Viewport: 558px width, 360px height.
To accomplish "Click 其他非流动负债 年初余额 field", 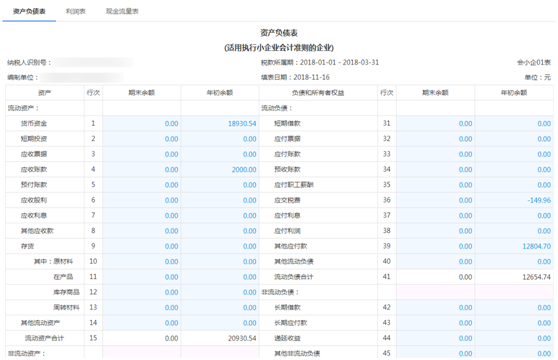I will click(x=514, y=353).
